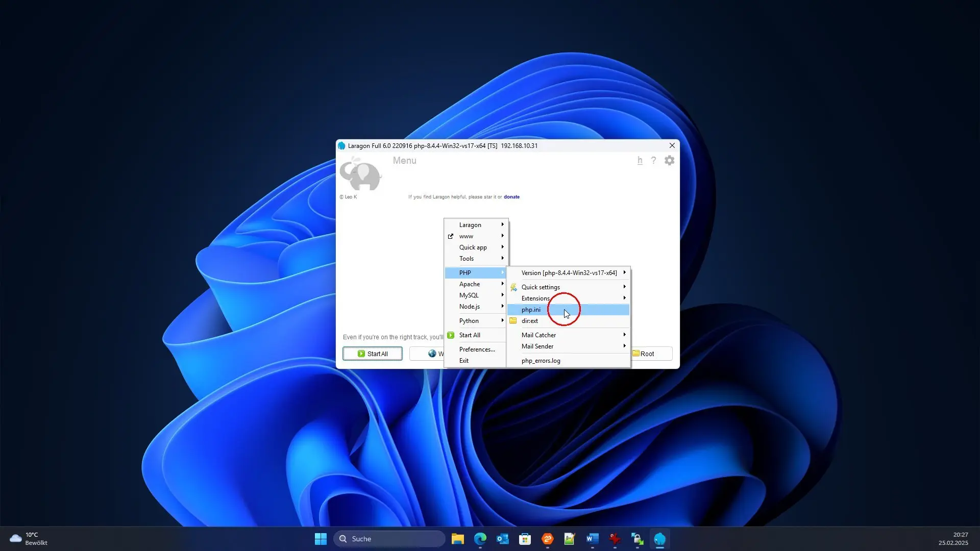Open php_errors.log entry
The image size is (980, 551).
(568, 361)
